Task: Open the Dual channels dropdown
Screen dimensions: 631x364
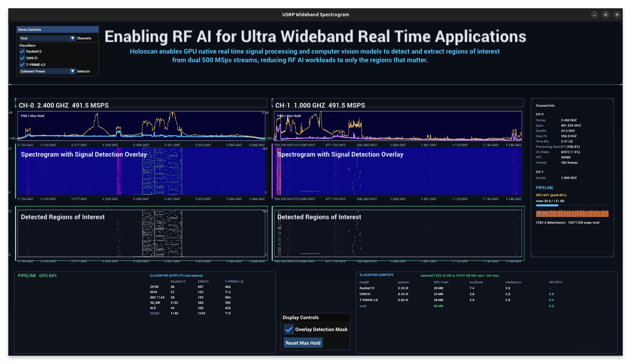Action: 47,38
